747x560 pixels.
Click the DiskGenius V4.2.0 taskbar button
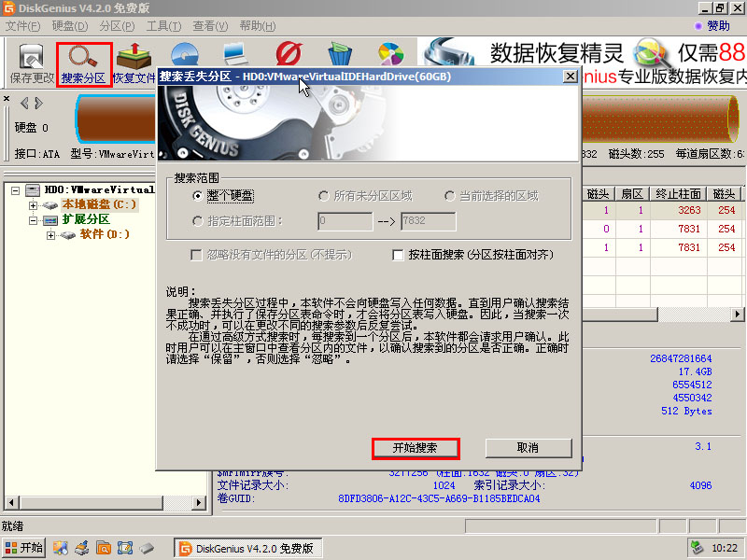pos(247,548)
